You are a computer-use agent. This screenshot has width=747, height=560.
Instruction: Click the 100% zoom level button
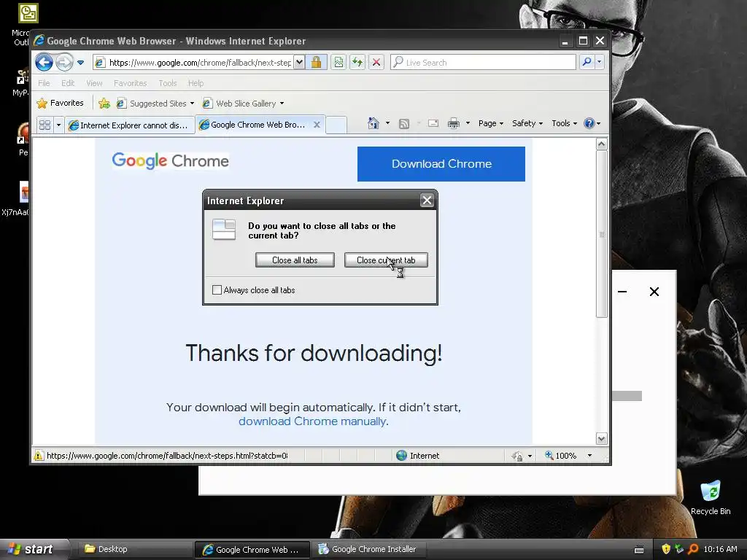[x=561, y=456]
